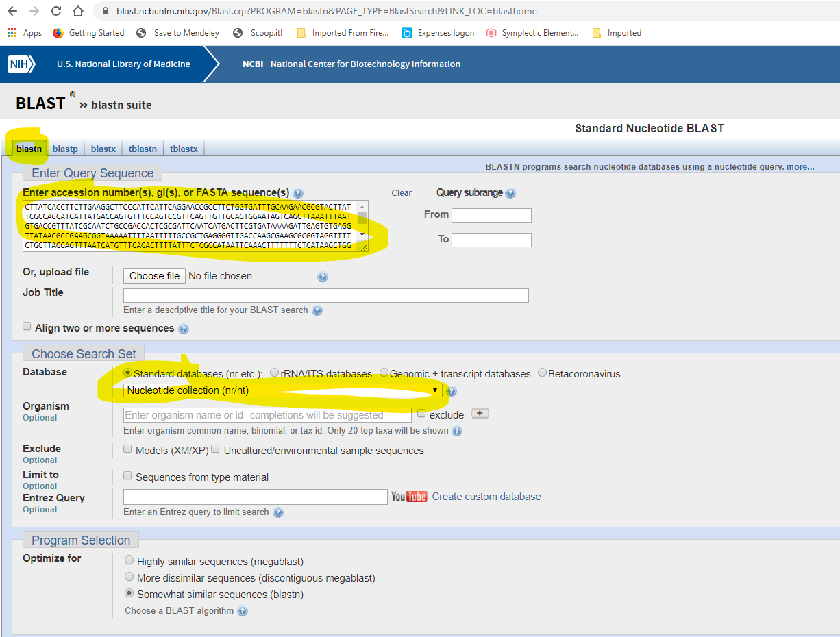The height and width of the screenshot is (637, 840).
Task: Select the rRNA/ITS databases radio button
Action: point(275,373)
